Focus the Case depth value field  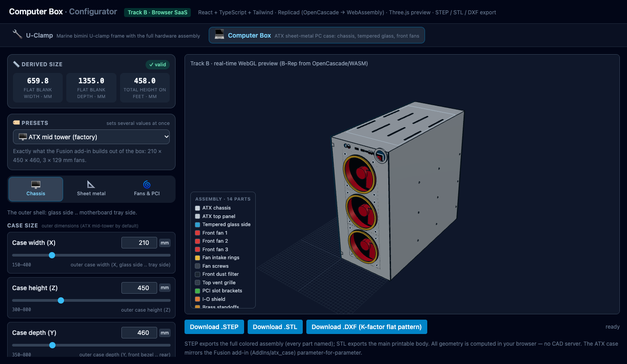[x=139, y=333]
